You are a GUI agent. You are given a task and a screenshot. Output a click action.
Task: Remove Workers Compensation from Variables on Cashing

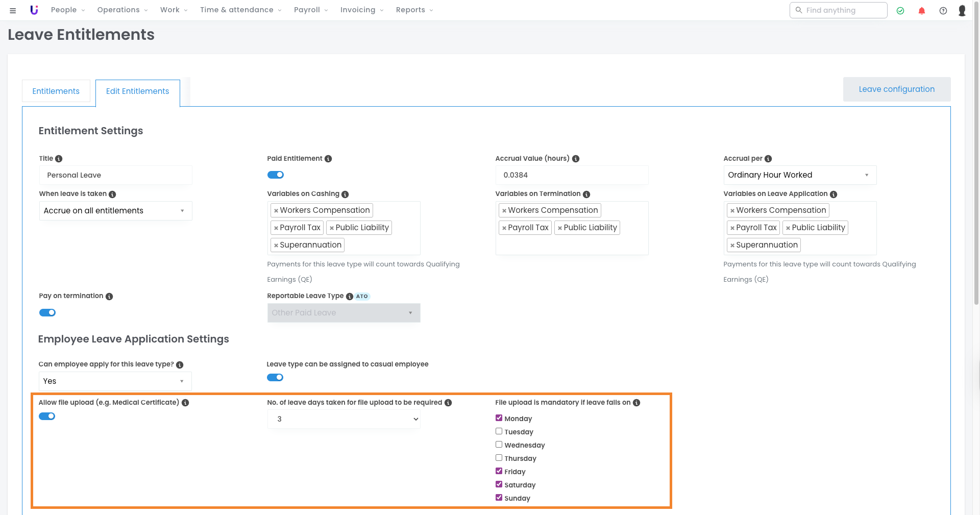pos(276,211)
